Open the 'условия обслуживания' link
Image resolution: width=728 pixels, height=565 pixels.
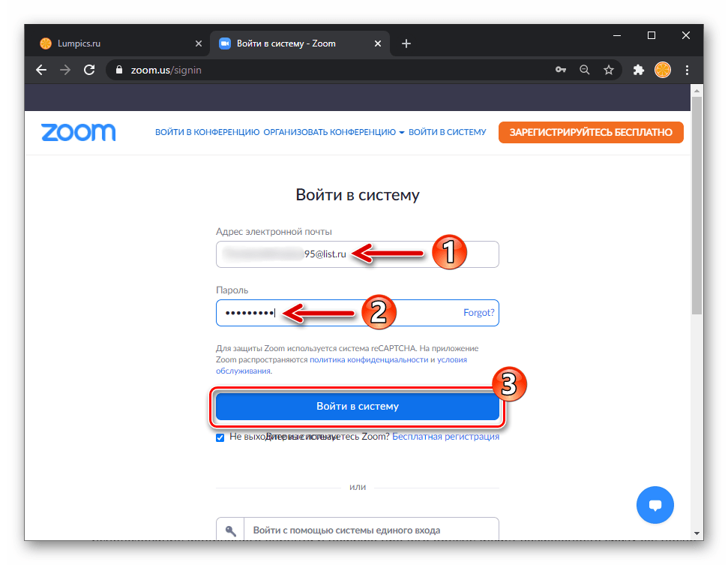point(341,365)
